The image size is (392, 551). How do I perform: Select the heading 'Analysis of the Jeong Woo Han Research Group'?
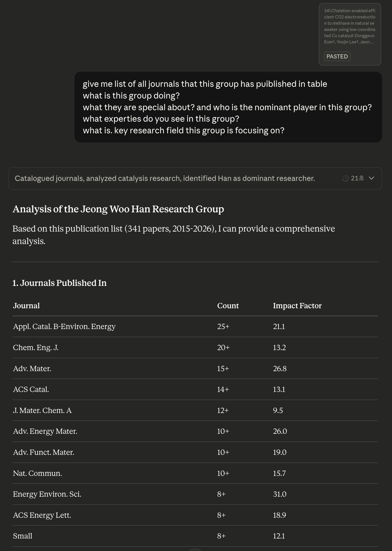[118, 209]
